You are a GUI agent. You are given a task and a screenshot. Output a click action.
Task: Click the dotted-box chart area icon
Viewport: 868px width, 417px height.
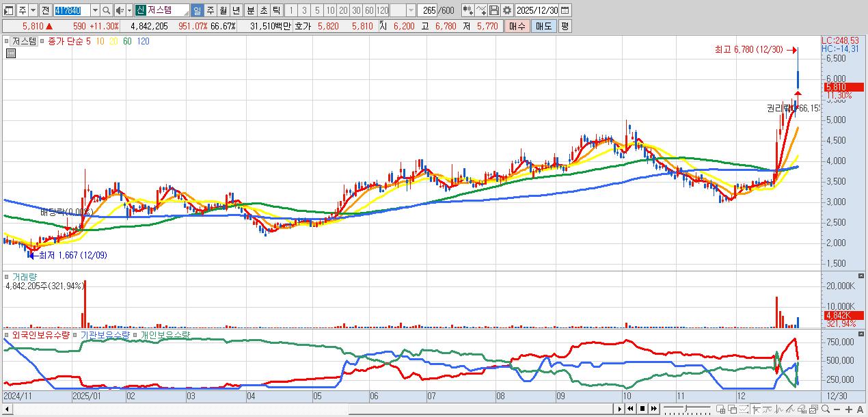pos(744,409)
